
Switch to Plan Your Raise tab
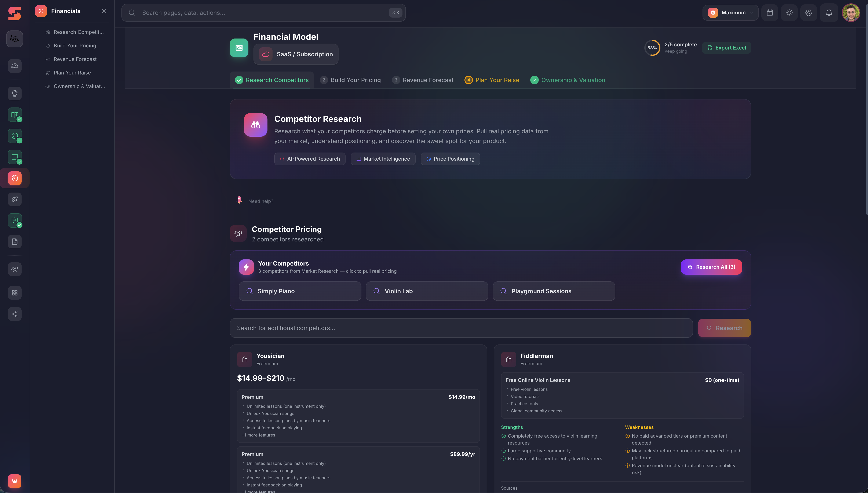[492, 80]
